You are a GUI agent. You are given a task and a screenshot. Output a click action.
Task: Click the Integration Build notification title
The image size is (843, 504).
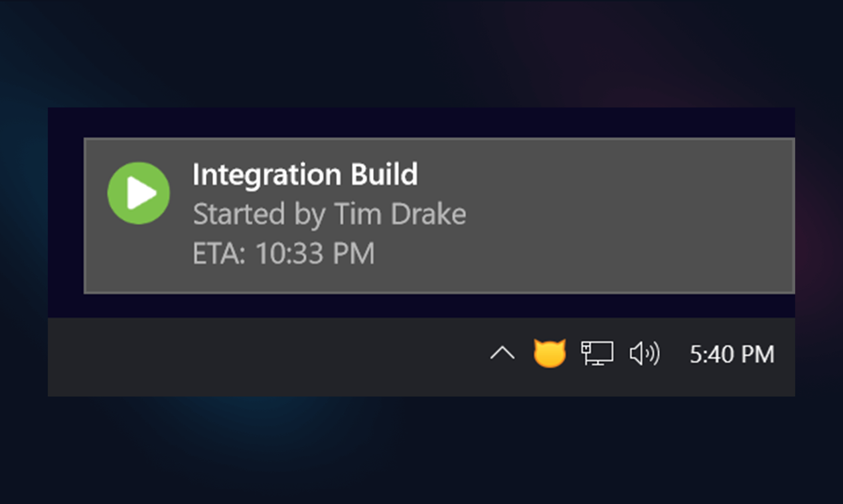click(x=305, y=175)
